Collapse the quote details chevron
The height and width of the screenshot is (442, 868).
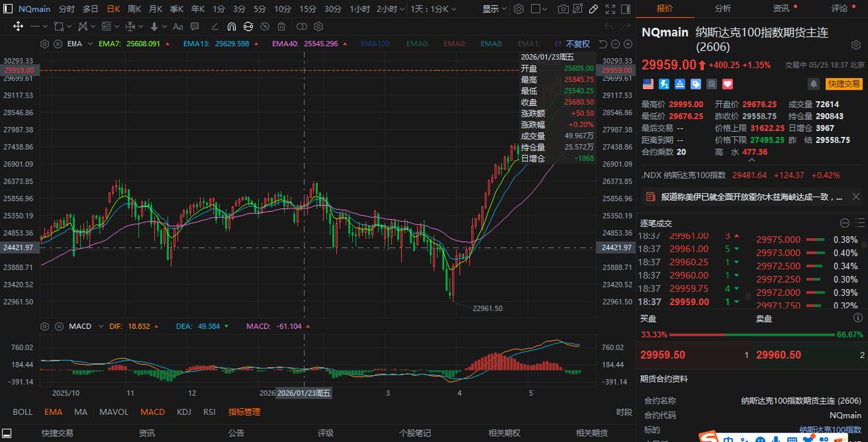point(752,159)
